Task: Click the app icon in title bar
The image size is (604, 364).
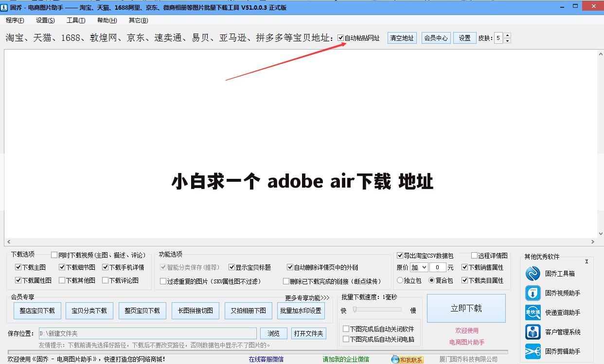Action: click(x=4, y=7)
